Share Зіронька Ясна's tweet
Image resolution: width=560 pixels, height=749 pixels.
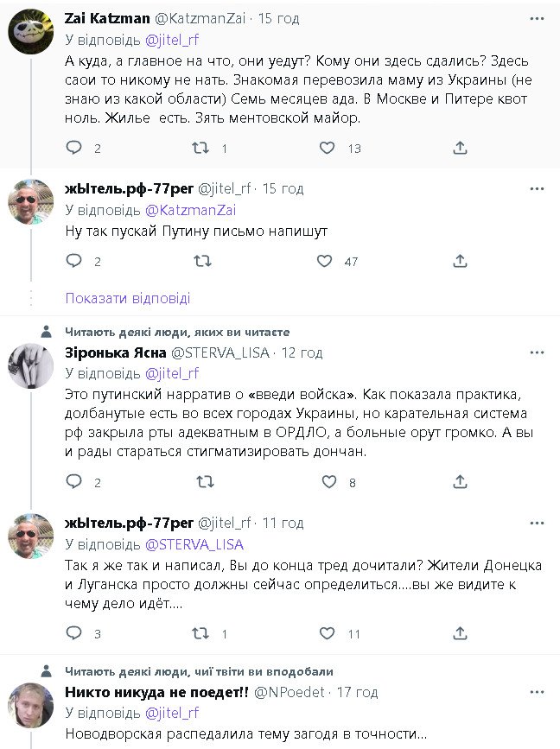click(461, 482)
